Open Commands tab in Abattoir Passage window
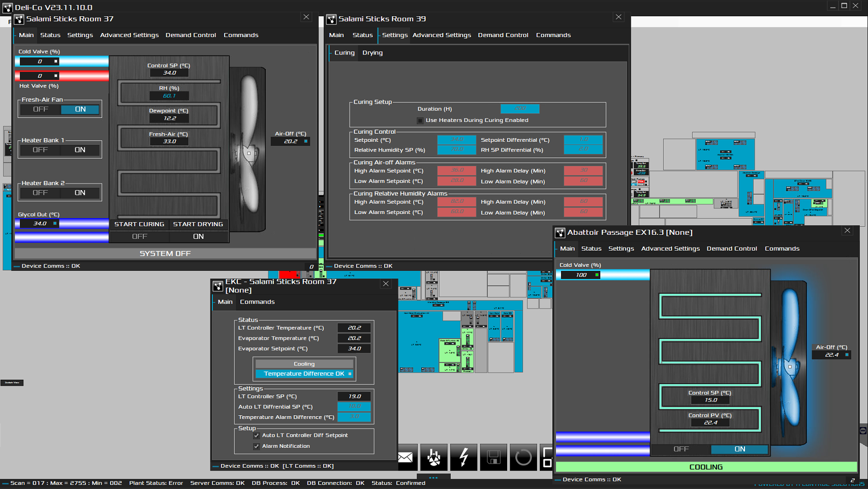Viewport: 868px width, 489px height. pos(782,249)
